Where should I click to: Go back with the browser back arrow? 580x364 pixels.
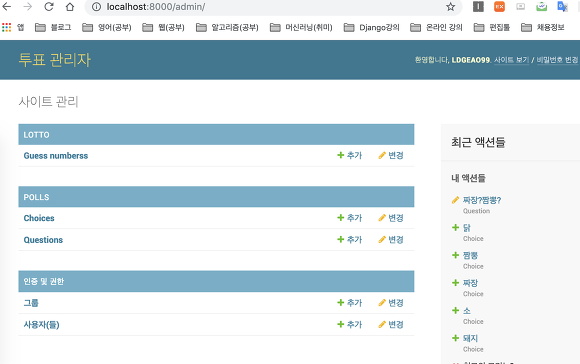coord(7,7)
